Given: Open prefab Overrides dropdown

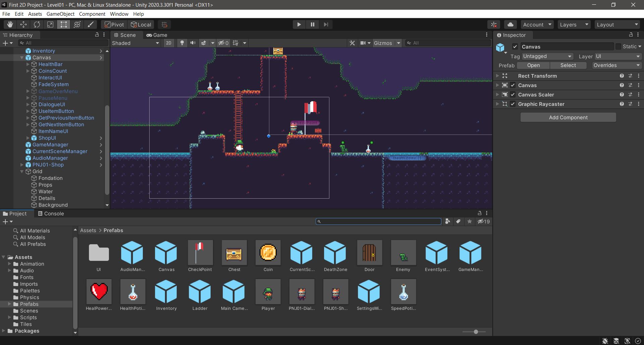Looking at the screenshot, I should (617, 65).
